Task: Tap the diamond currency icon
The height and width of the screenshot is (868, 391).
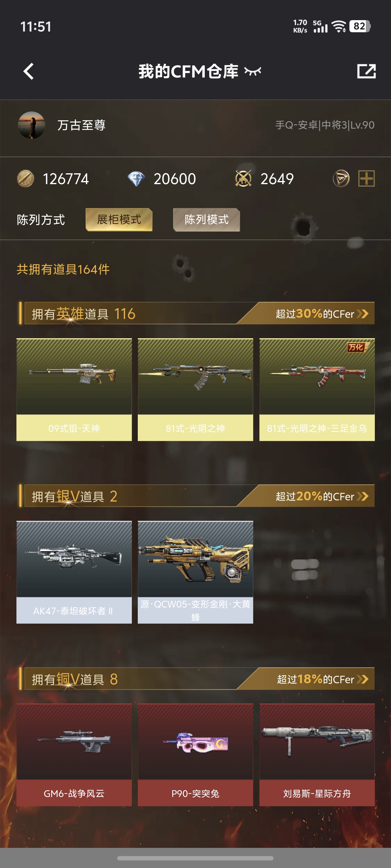Action: [x=136, y=179]
